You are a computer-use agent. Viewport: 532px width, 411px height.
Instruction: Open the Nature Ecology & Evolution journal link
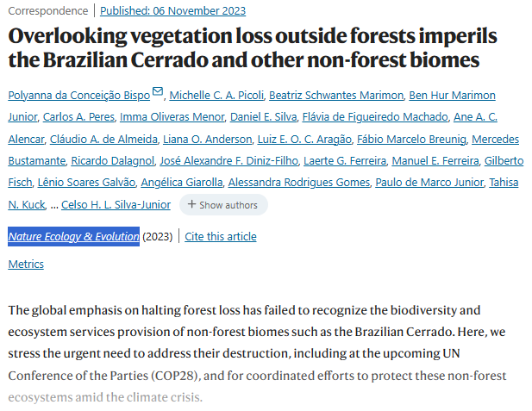74,236
